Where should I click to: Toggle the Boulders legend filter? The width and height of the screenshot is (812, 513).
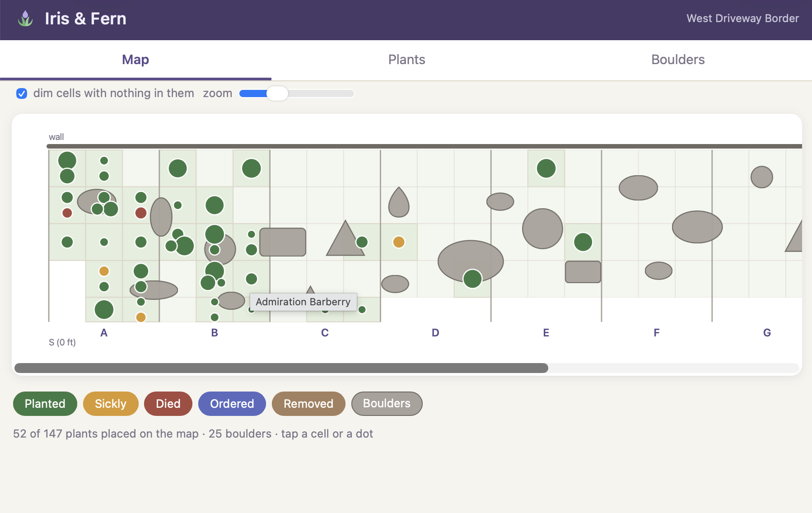pyautogui.click(x=387, y=404)
